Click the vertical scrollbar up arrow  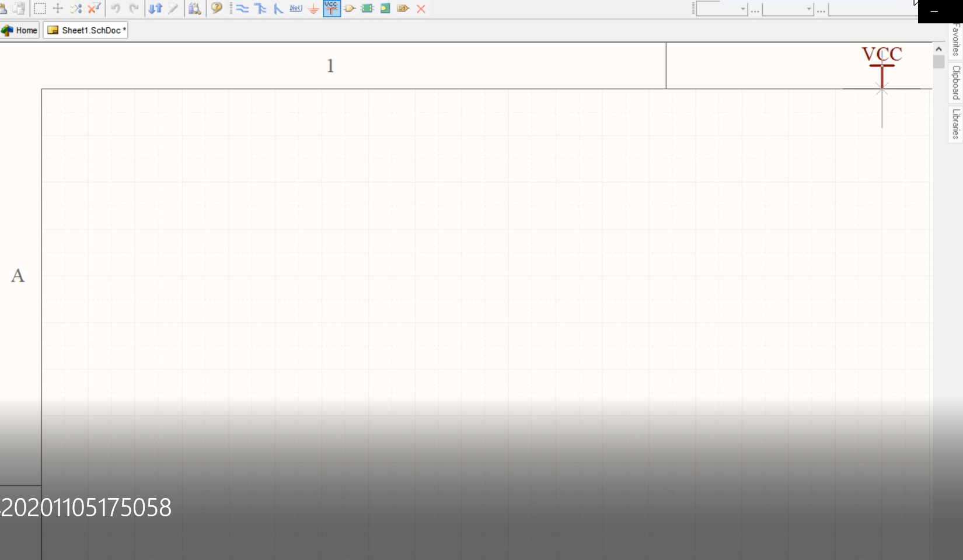pyautogui.click(x=938, y=49)
